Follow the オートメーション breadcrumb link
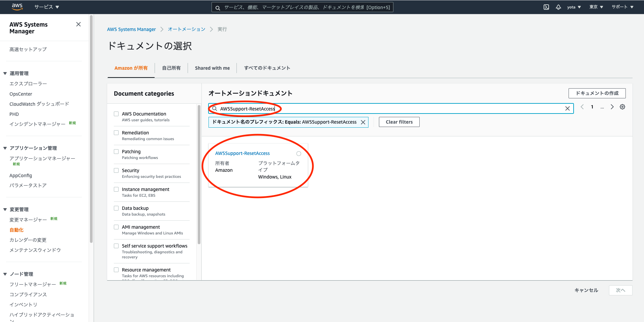 187,29
